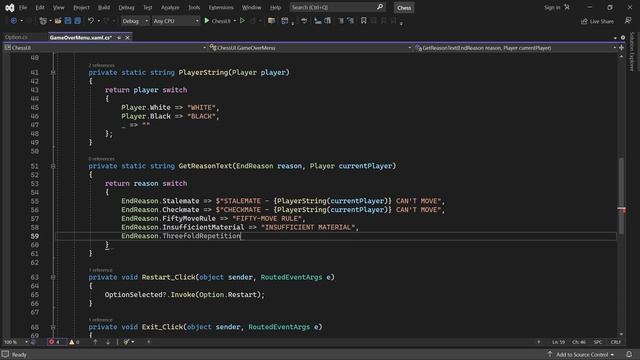This screenshot has height=360, width=640.
Task: Click the New Project toolbar icon
Action: click(x=42, y=21)
